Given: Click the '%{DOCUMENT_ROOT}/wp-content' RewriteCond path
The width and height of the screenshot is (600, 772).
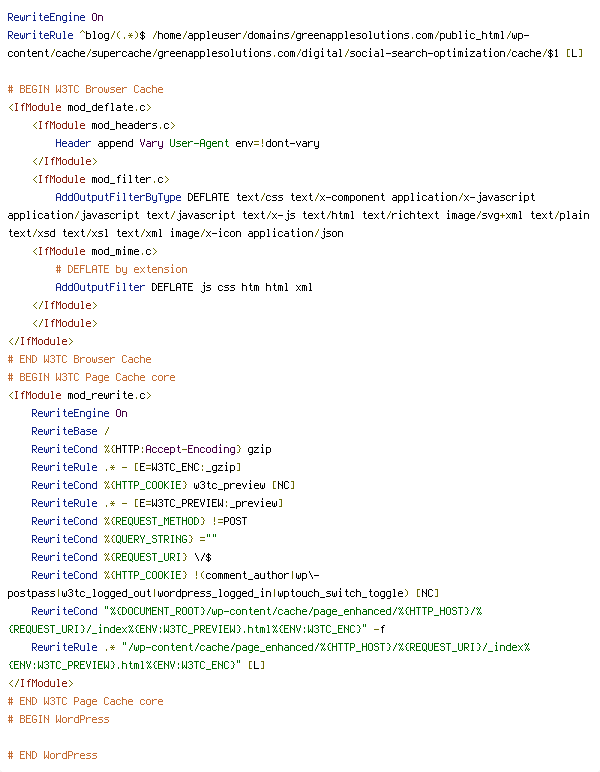Looking at the screenshot, I should [190, 611].
